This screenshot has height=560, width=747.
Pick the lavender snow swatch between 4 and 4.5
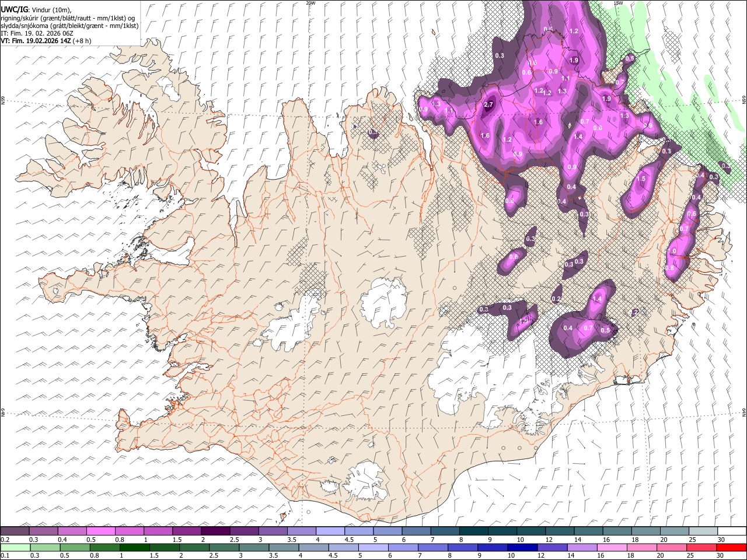(x=330, y=531)
